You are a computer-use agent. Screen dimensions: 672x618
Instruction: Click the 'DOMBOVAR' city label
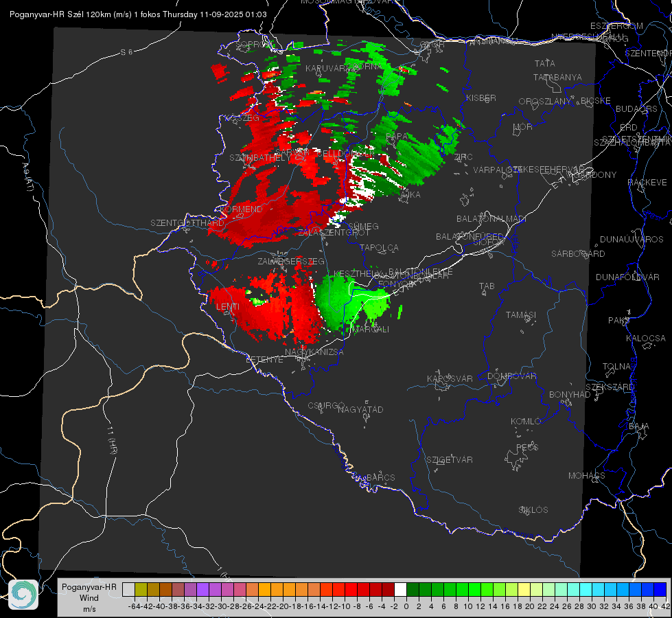pos(511,376)
